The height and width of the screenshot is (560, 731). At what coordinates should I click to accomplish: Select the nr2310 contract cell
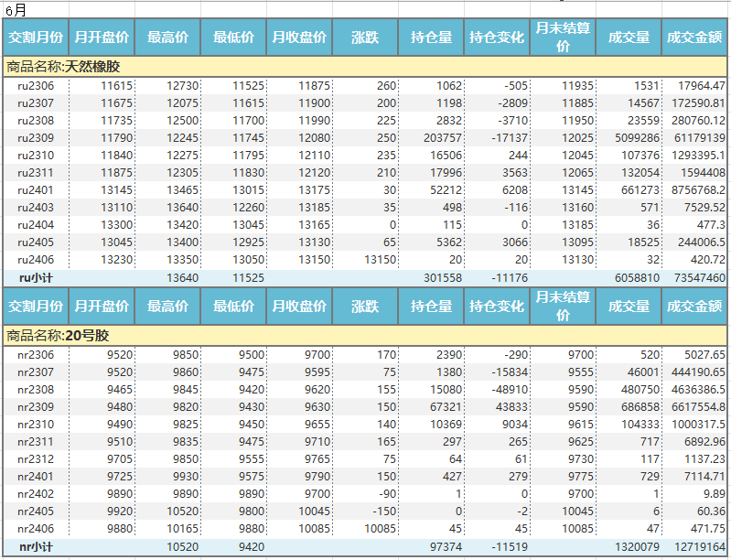click(36, 425)
